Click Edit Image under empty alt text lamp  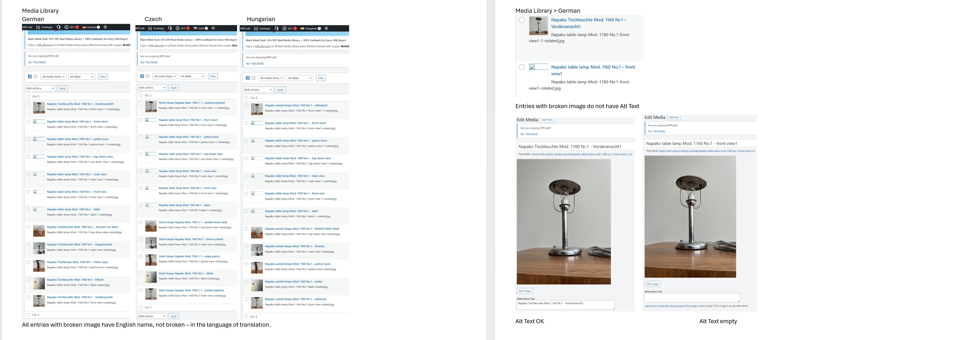click(x=653, y=284)
